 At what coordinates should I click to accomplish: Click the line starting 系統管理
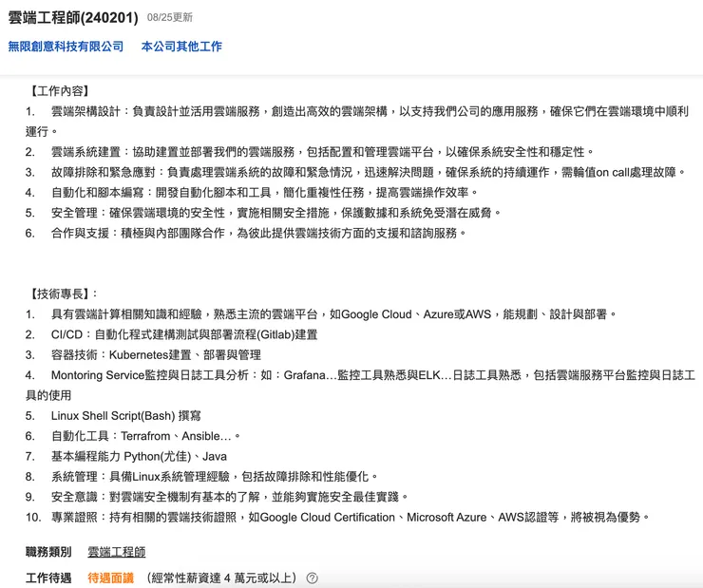tap(202, 477)
